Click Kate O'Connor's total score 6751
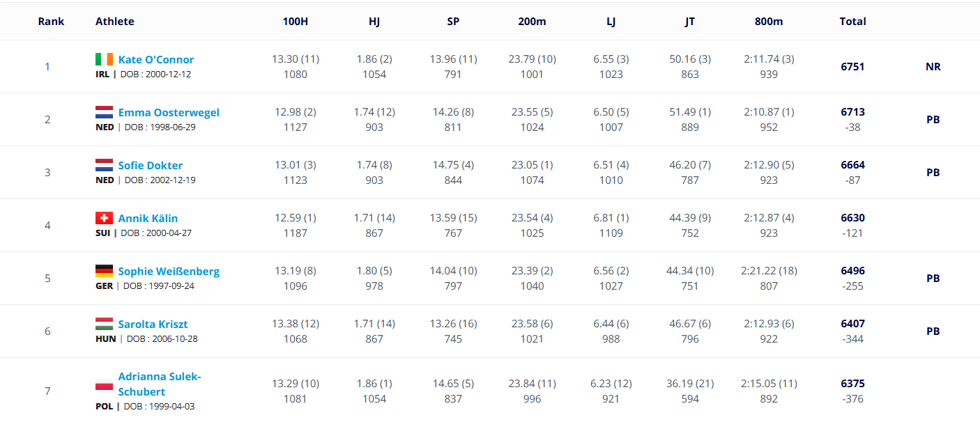Image resolution: width=980 pixels, height=422 pixels. coord(852,67)
